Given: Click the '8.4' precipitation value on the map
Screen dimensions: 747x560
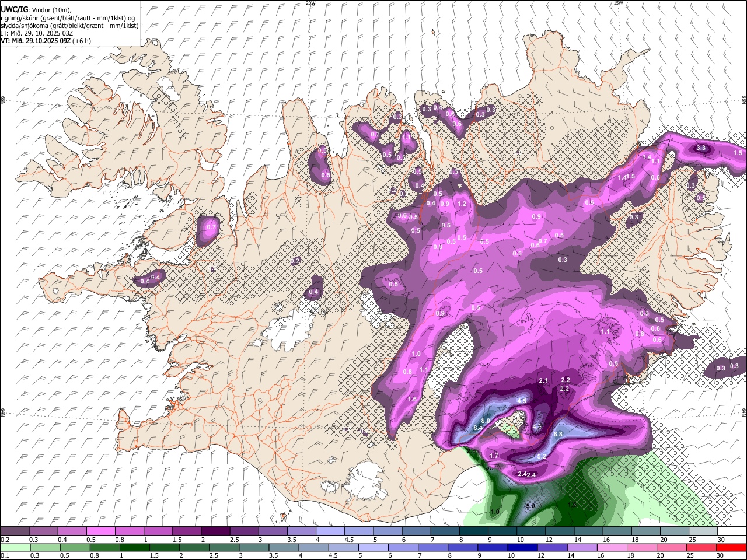Looking at the screenshot, I should point(478,428).
